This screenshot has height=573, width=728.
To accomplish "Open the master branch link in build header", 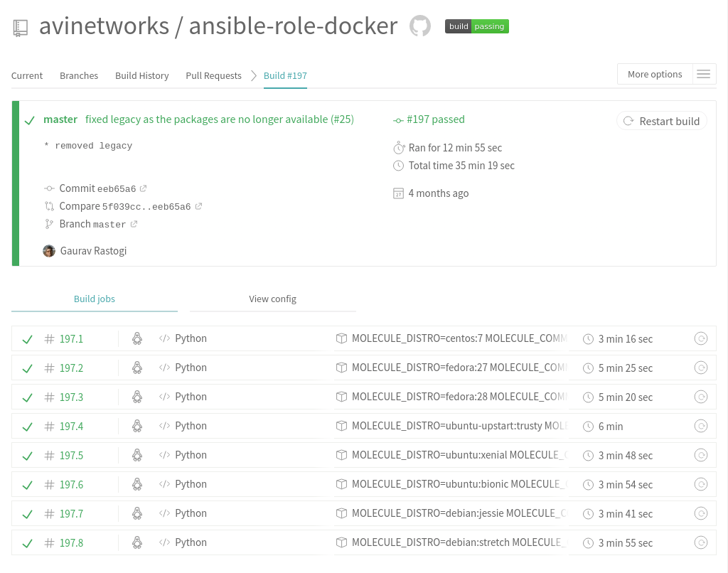I will click(60, 119).
